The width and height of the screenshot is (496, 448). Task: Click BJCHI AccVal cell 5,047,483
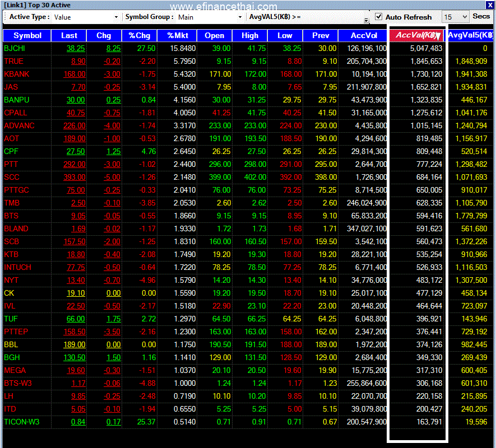(426, 48)
